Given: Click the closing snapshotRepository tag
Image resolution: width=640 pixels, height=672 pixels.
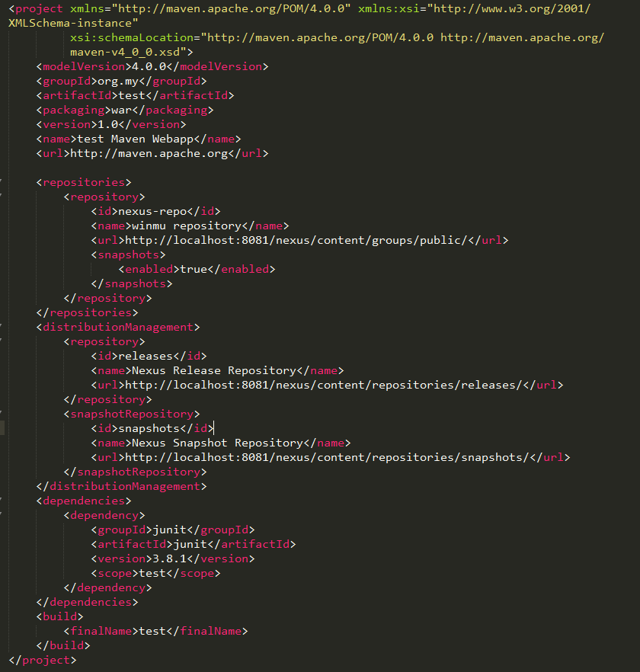Looking at the screenshot, I should coord(135,472).
